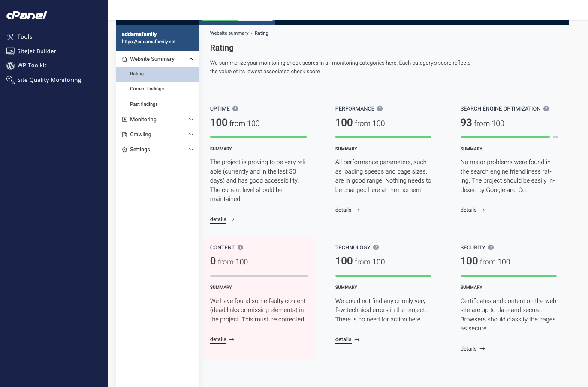Image resolution: width=588 pixels, height=387 pixels.
Task: Click the Site Quality Monitoring magnifier icon
Action: pos(10,80)
